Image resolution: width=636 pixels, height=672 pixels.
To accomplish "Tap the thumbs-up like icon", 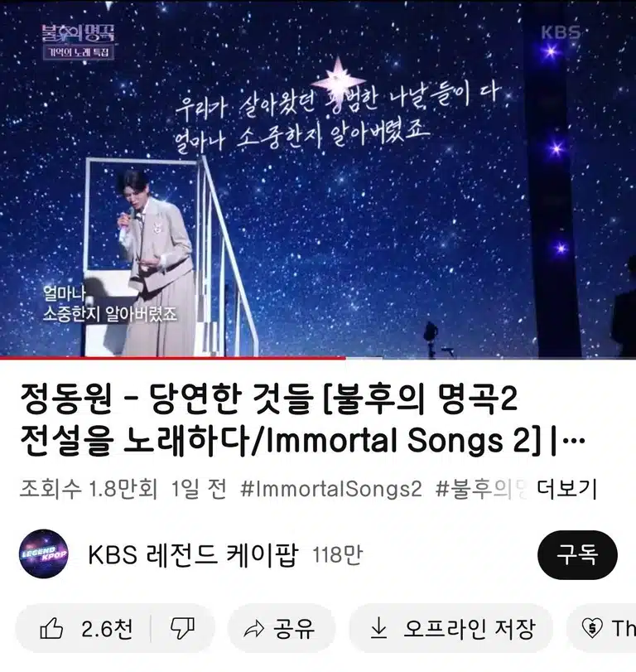I will coord(51,629).
